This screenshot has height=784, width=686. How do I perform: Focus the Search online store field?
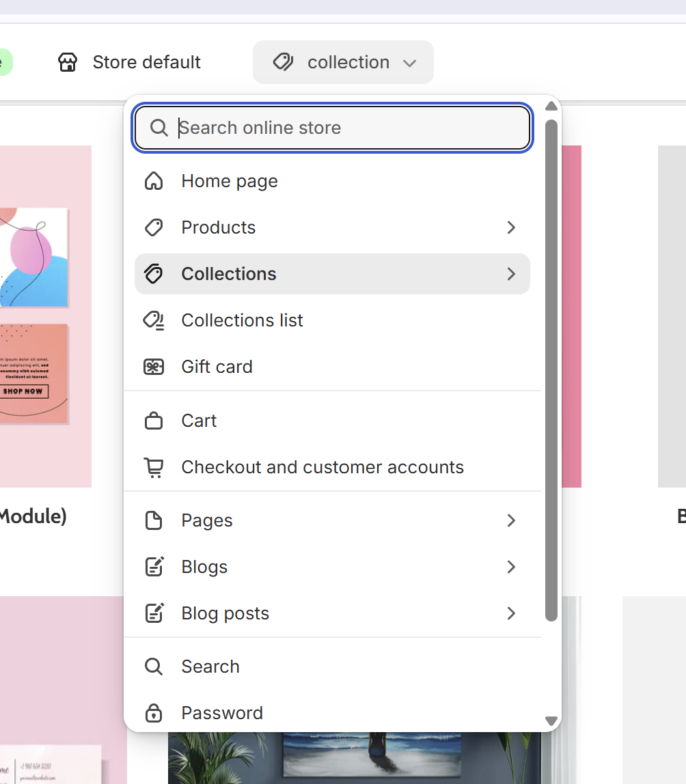pyautogui.click(x=332, y=128)
